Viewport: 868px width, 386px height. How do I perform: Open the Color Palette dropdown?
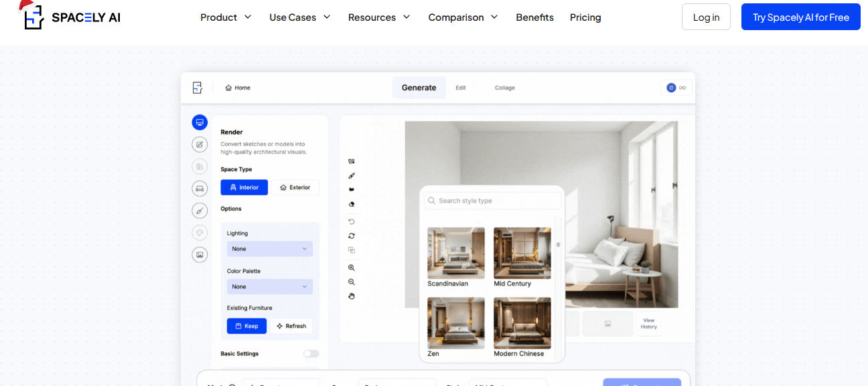pyautogui.click(x=269, y=286)
